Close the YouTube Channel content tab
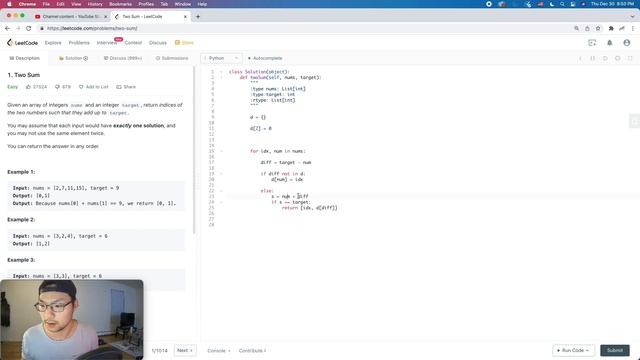The width and height of the screenshot is (640, 360). click(106, 17)
